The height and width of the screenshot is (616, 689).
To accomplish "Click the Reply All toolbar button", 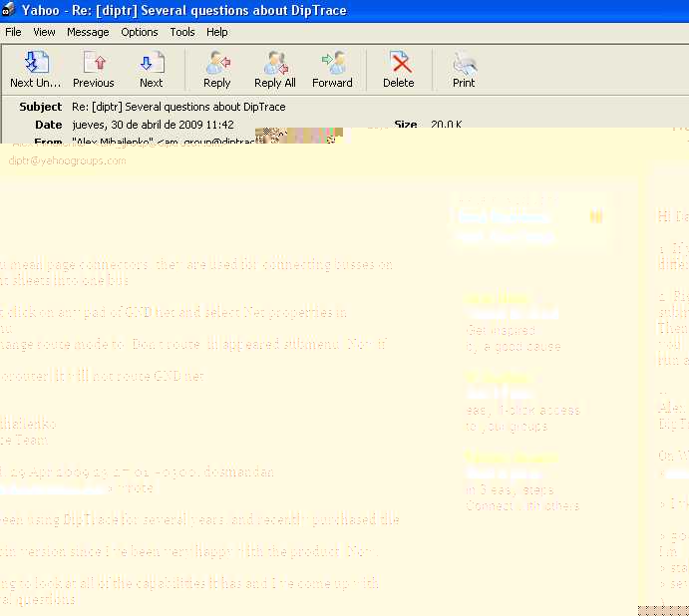I will pos(275,69).
